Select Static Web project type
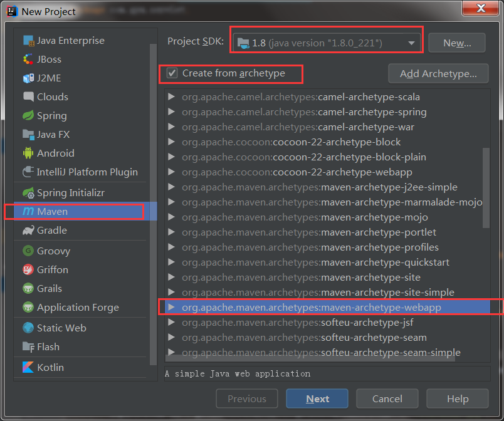 (81, 328)
